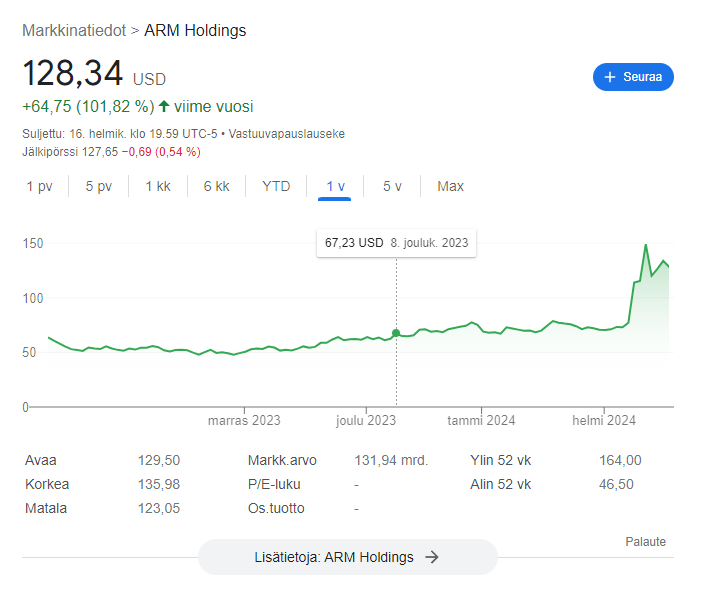712x596 pixels.
Task: Click the 100 y-axis label
Action: (x=33, y=298)
